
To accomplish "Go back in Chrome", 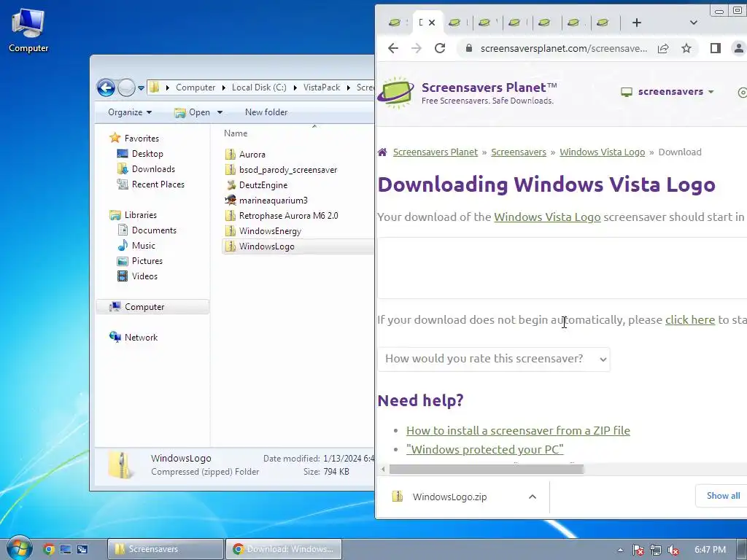I will coord(393,48).
